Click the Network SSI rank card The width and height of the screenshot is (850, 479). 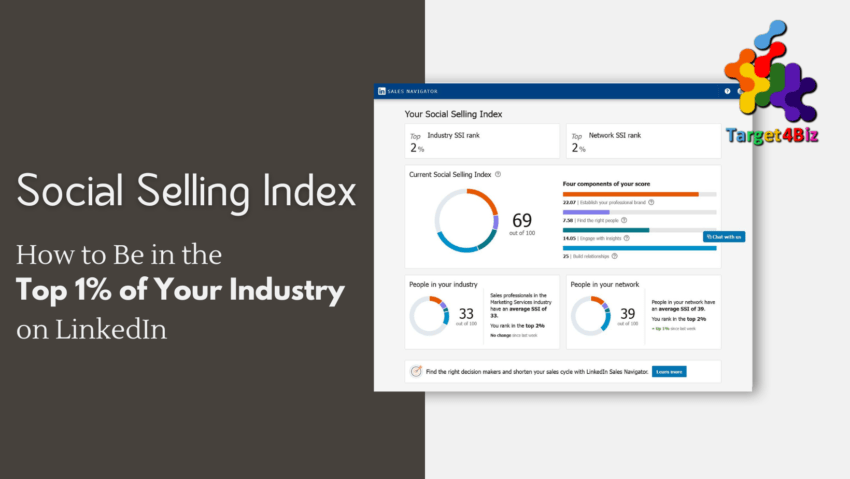pos(642,141)
